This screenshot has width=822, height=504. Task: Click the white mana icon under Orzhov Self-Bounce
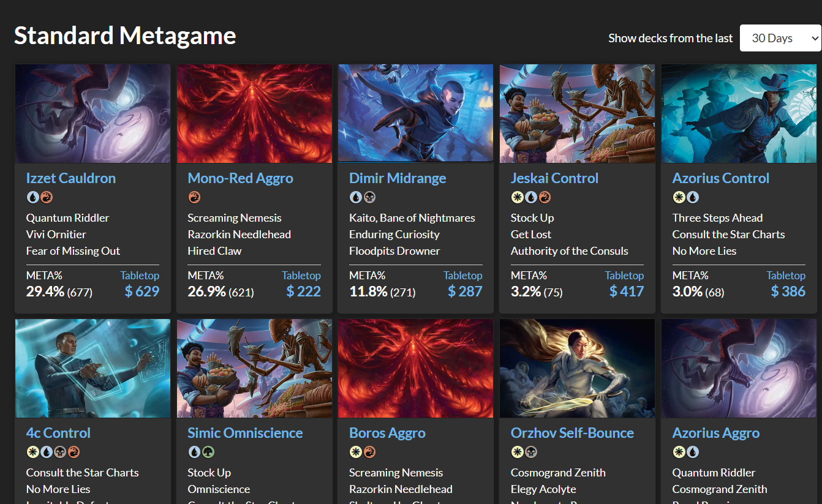[x=516, y=452]
